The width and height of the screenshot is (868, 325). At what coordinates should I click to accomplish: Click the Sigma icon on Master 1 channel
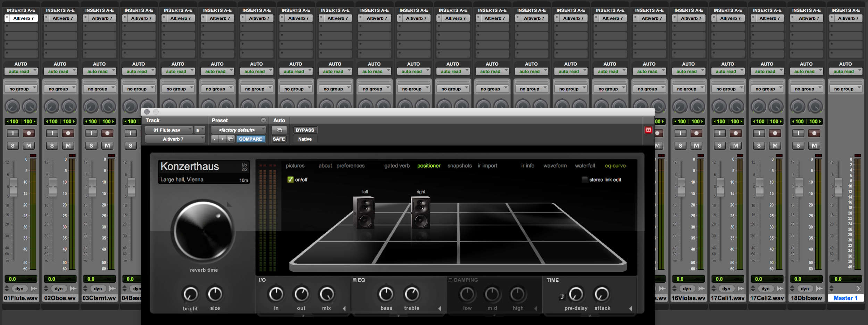point(858,289)
